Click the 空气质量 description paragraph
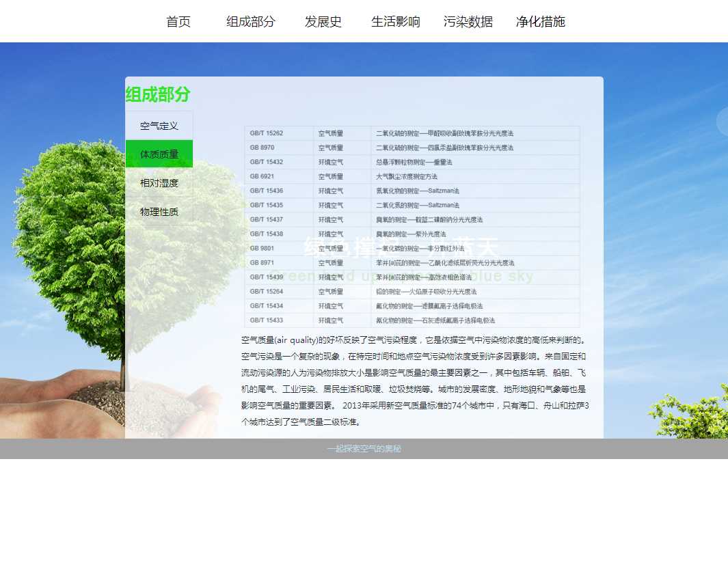Image resolution: width=728 pixels, height=580 pixels. (414, 381)
